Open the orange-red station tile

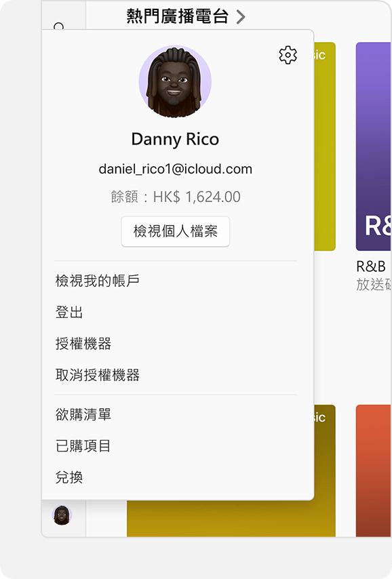pyautogui.click(x=374, y=471)
